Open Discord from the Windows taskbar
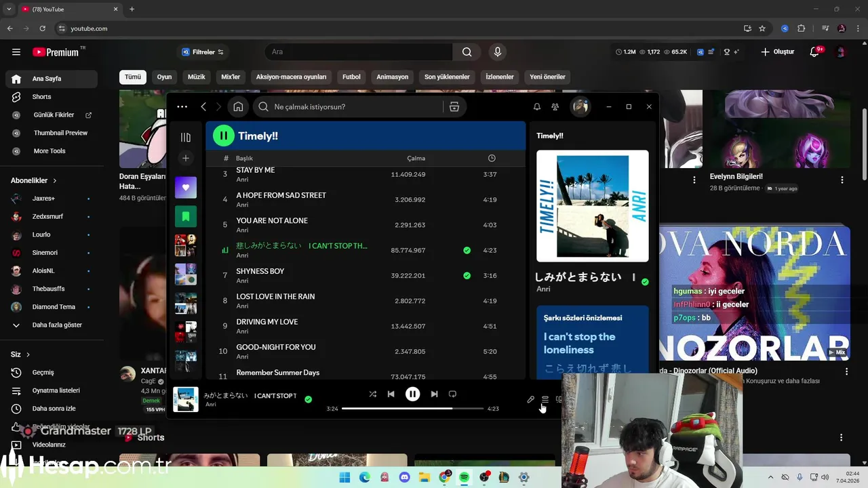The height and width of the screenshot is (488, 868). (405, 477)
